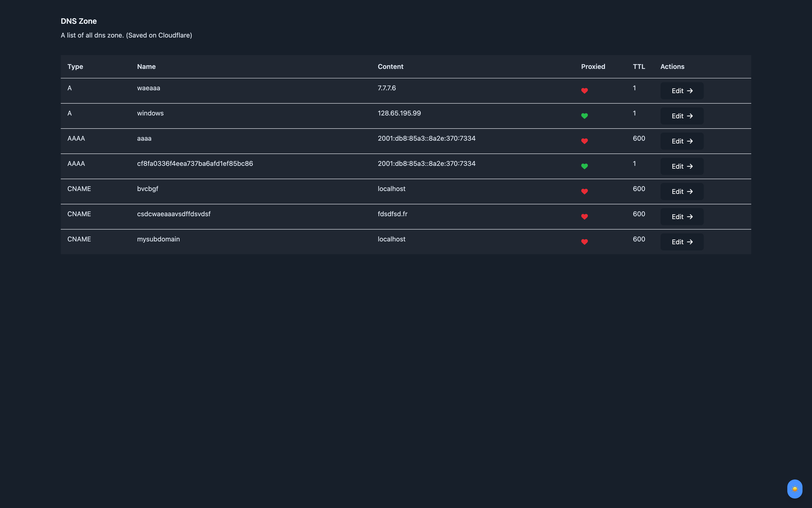Edit the windows A record
The width and height of the screenshot is (812, 508).
pyautogui.click(x=681, y=115)
